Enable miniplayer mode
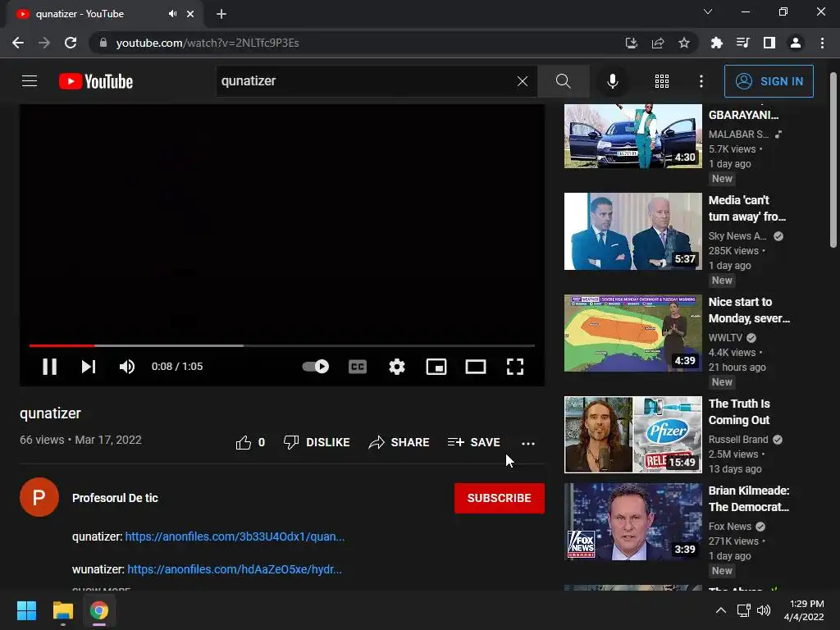Screen dimensions: 840x630 [436, 367]
